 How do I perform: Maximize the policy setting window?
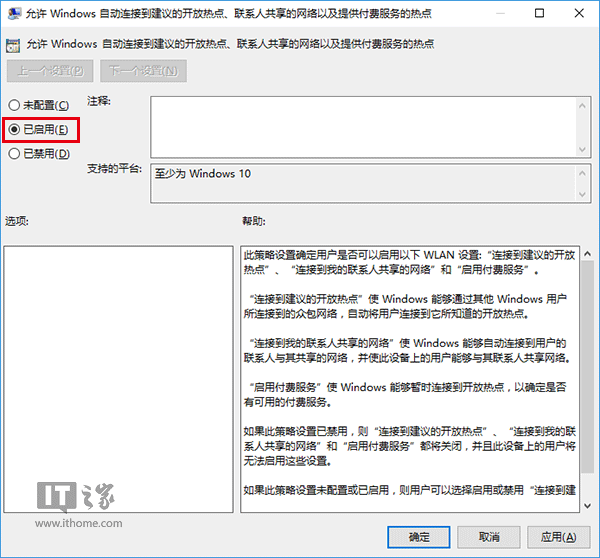point(538,14)
